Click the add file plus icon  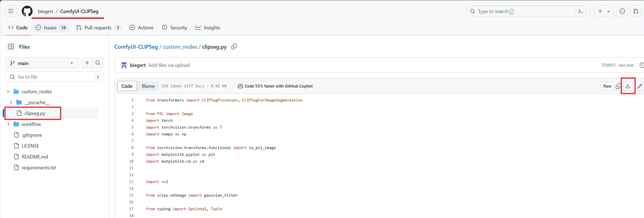(87, 63)
